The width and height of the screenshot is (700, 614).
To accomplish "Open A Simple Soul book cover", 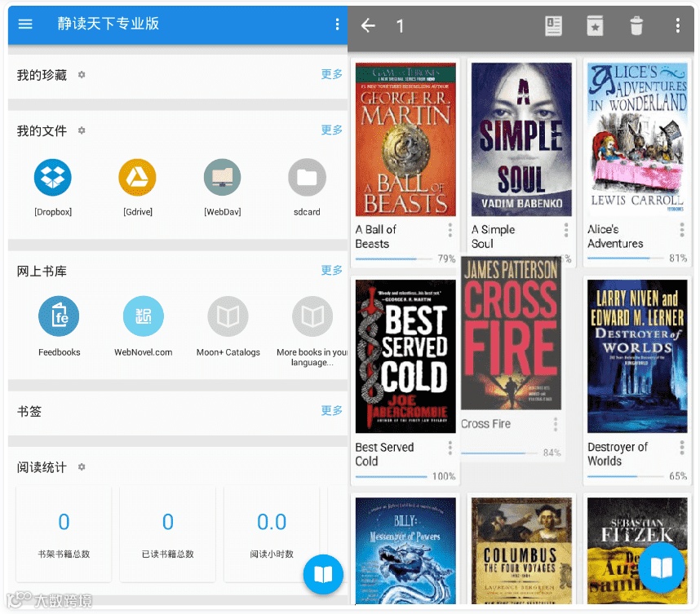I will pos(521,139).
